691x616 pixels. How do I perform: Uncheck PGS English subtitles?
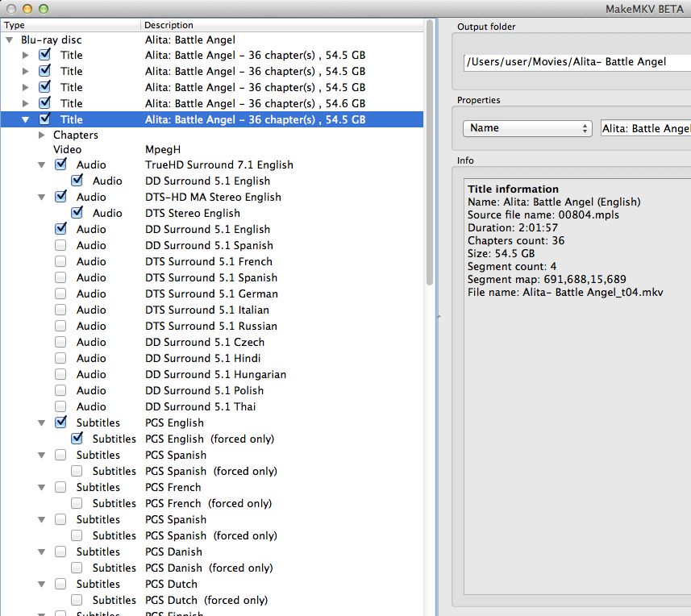click(60, 422)
